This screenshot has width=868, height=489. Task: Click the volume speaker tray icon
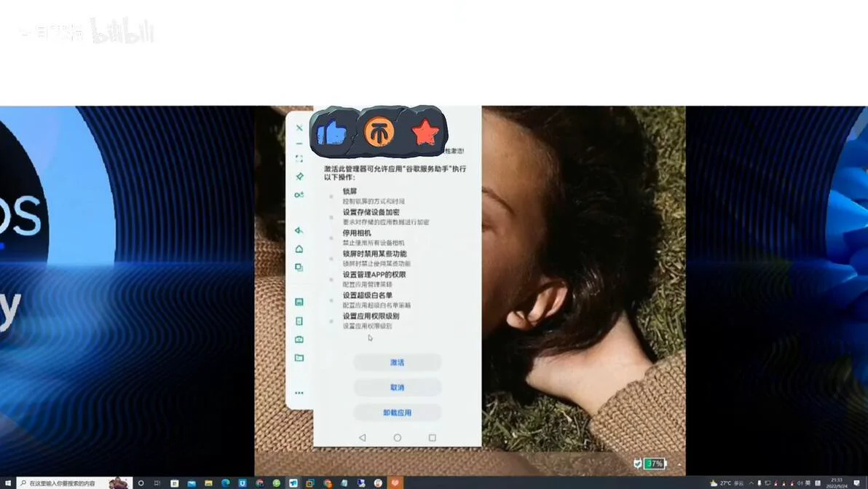coord(800,483)
